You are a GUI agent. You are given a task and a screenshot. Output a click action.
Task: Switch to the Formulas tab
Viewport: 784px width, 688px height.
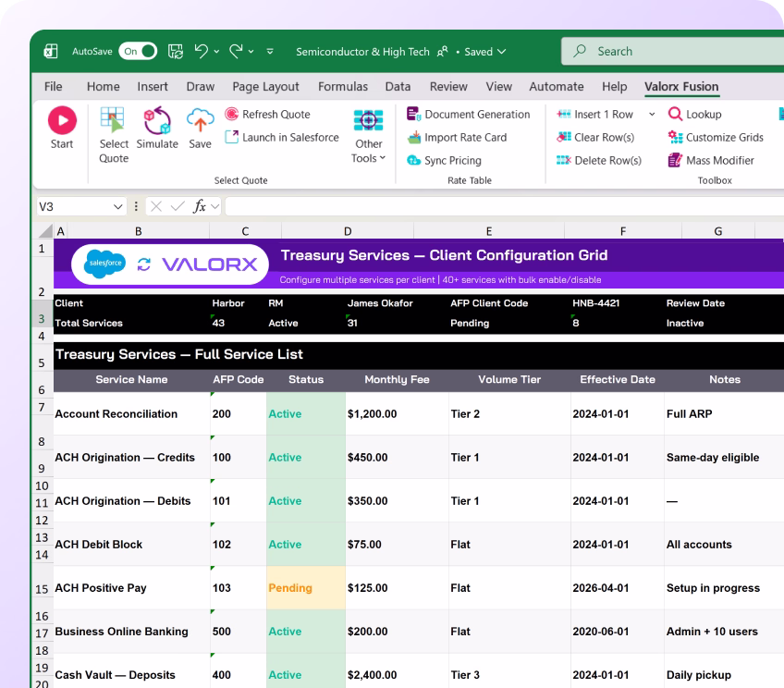343,87
